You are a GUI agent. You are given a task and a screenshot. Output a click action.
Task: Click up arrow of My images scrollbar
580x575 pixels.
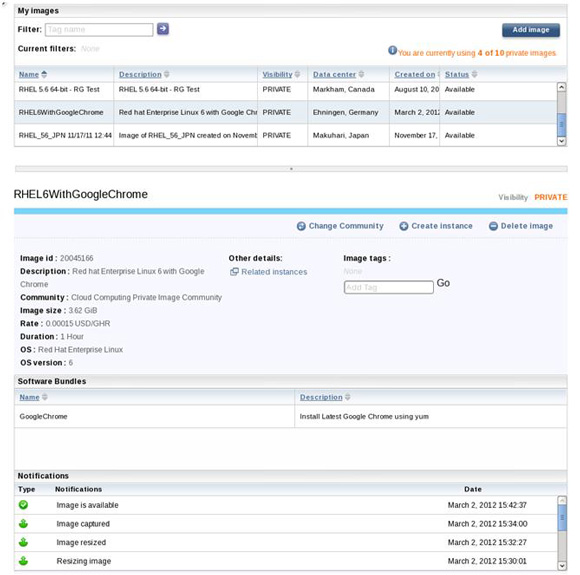pyautogui.click(x=562, y=87)
